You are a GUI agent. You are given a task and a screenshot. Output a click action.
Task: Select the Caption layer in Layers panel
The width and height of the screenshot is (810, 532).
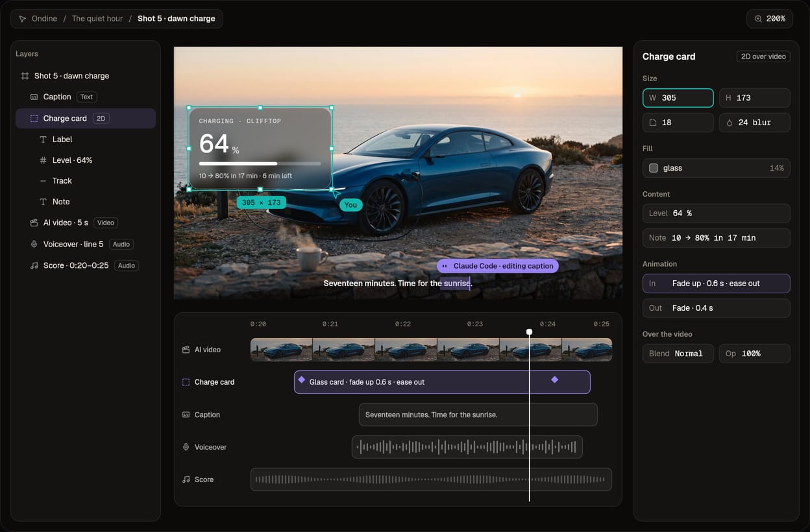pyautogui.click(x=86, y=97)
